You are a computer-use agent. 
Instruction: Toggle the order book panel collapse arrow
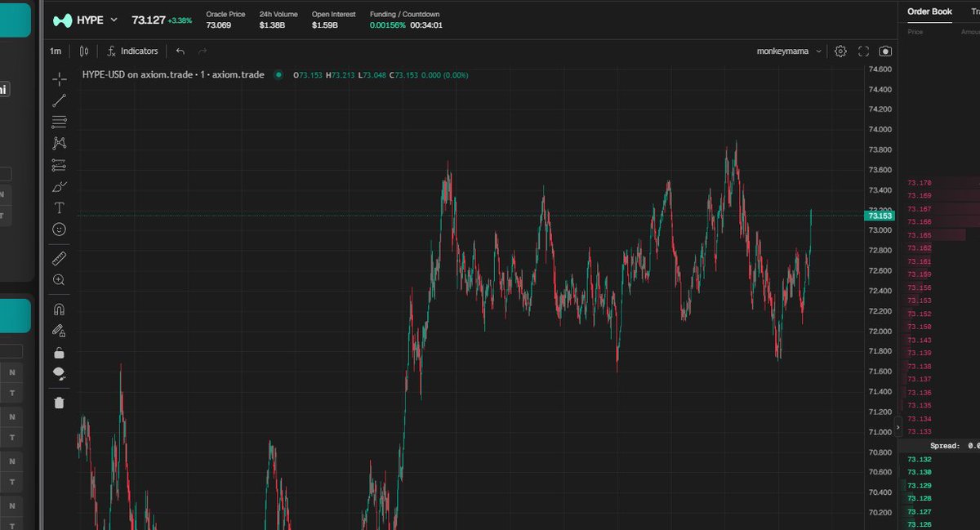898,426
